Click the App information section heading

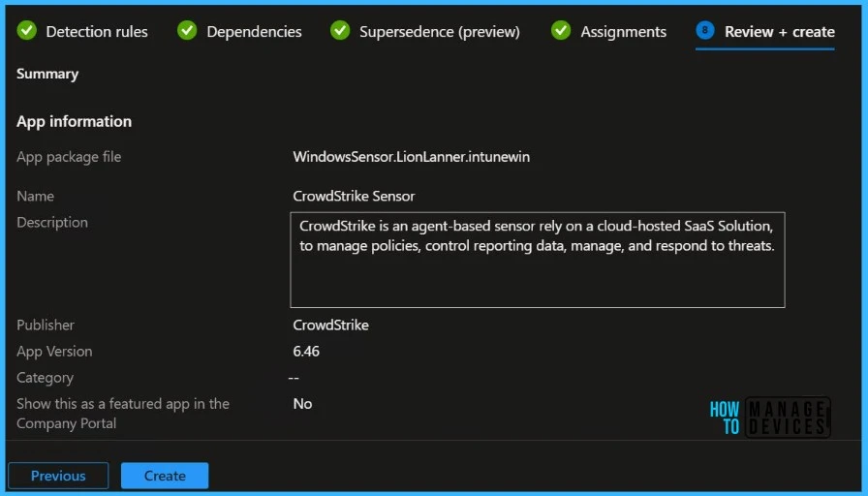(x=74, y=121)
